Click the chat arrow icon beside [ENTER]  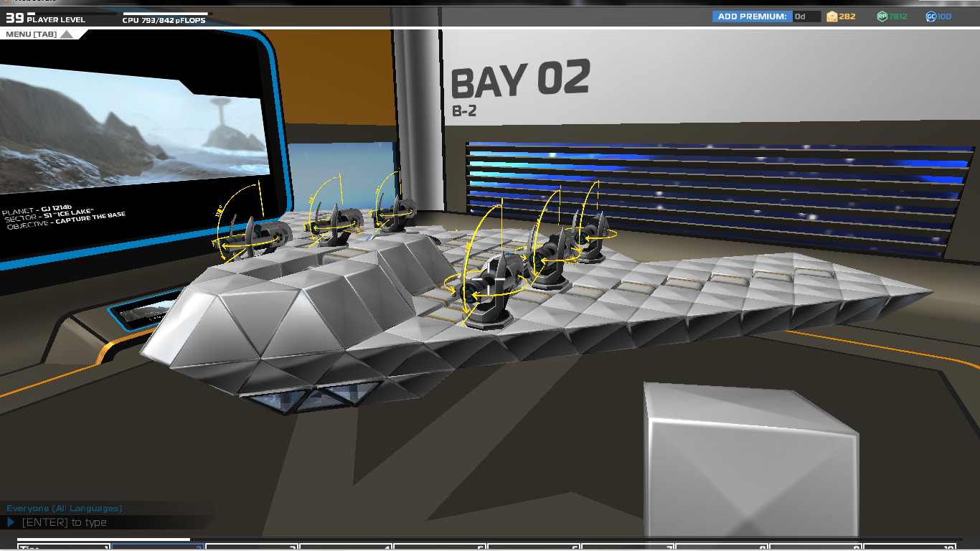click(11, 522)
